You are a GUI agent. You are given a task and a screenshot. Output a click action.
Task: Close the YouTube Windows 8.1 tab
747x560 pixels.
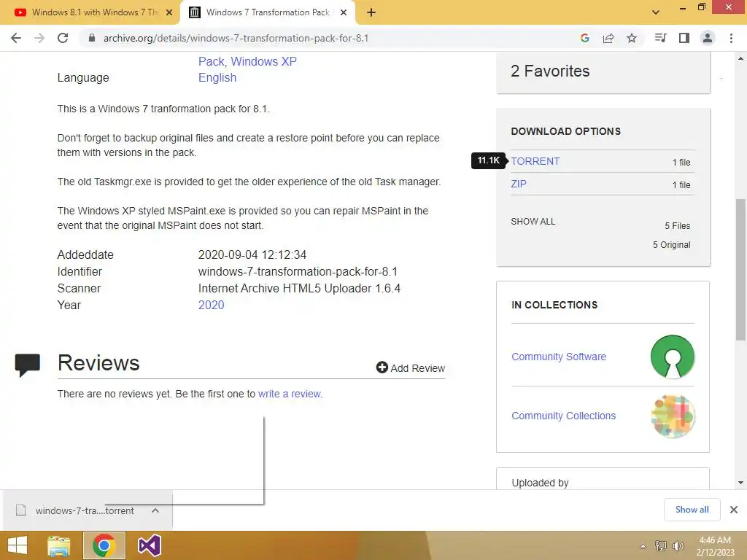tap(169, 12)
